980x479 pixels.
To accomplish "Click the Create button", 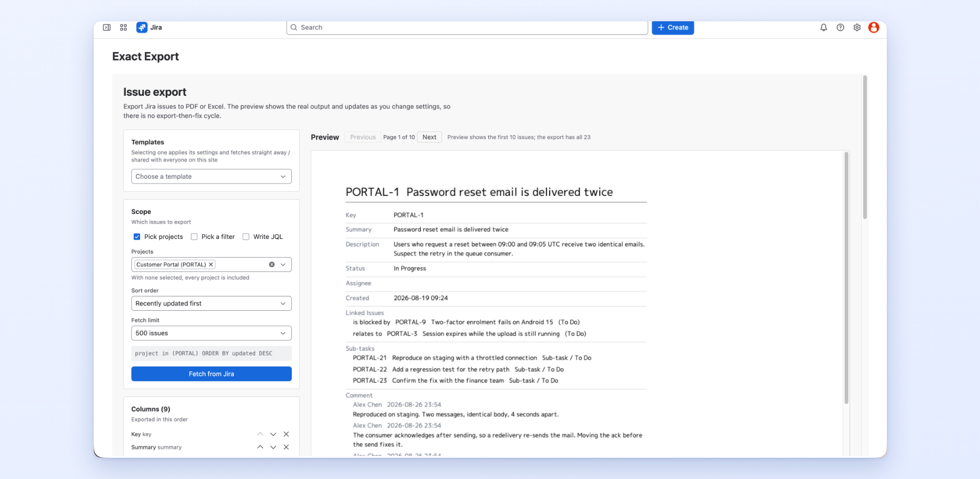I will pos(673,28).
